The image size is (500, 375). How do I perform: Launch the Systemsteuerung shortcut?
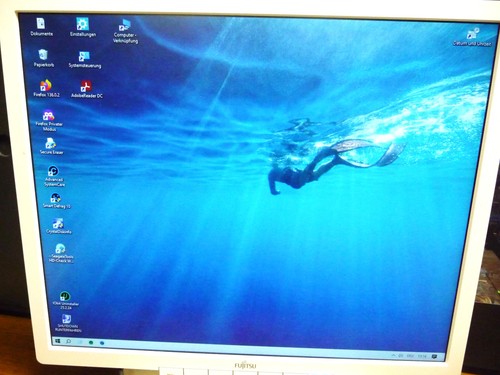pos(84,59)
